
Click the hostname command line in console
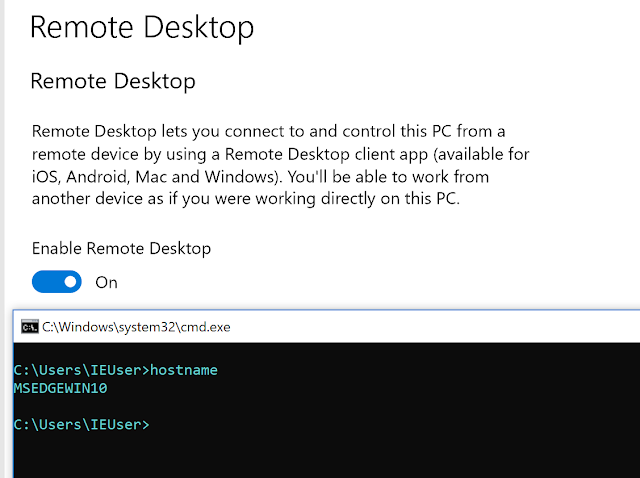(x=116, y=370)
